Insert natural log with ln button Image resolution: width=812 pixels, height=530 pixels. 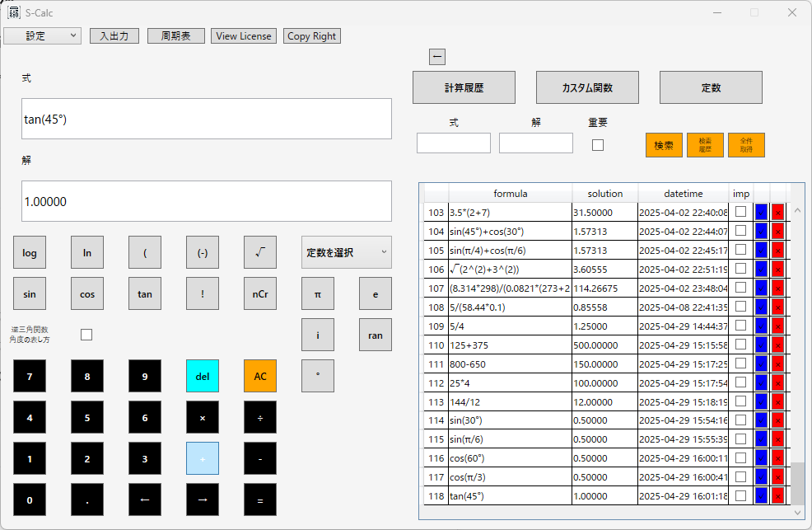click(87, 252)
